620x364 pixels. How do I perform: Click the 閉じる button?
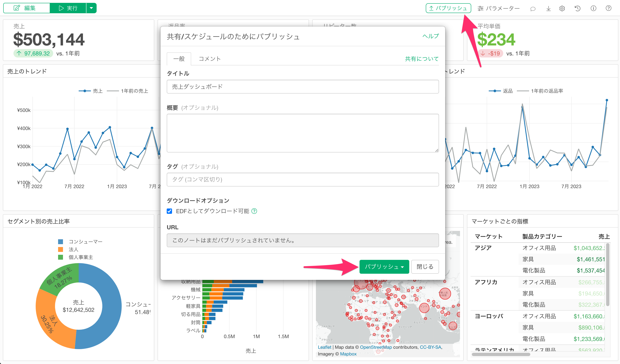click(x=425, y=267)
